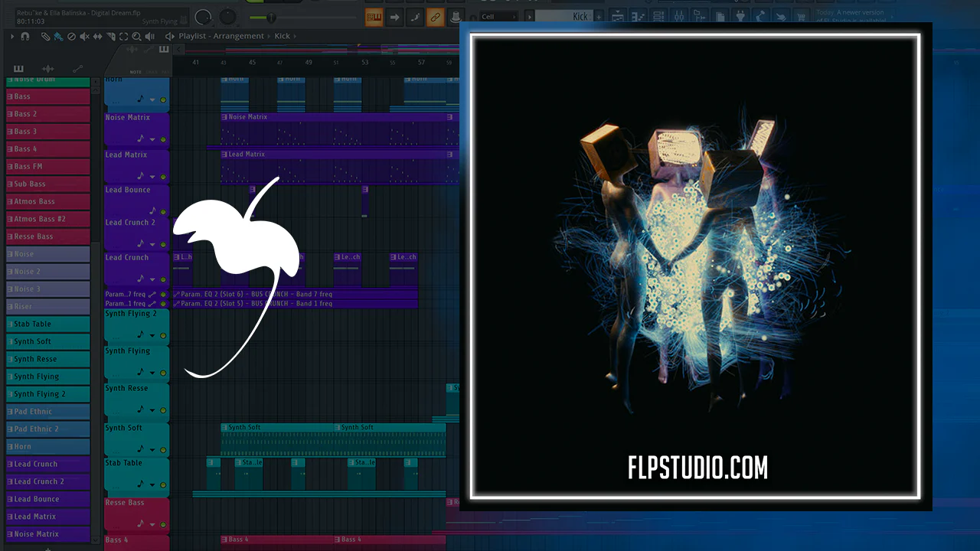This screenshot has width=980, height=551.
Task: Select the Mute tool in playlist toolbar
Action: (84, 36)
